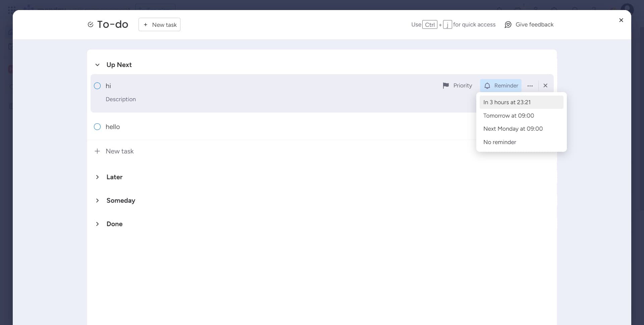
Task: Open the three-dot more options menu
Action: click(x=530, y=86)
